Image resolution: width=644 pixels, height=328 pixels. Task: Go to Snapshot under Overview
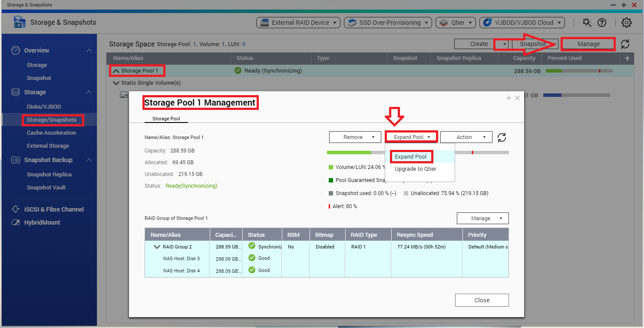pyautogui.click(x=39, y=78)
